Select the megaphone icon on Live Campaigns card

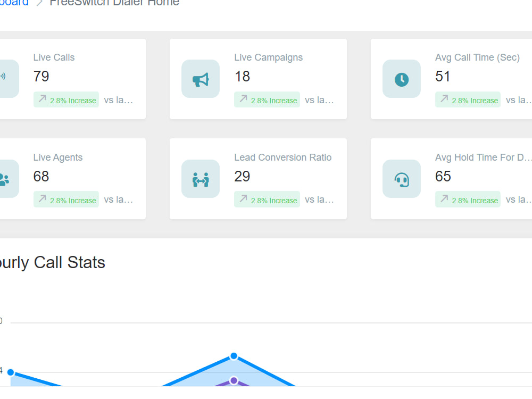[200, 79]
